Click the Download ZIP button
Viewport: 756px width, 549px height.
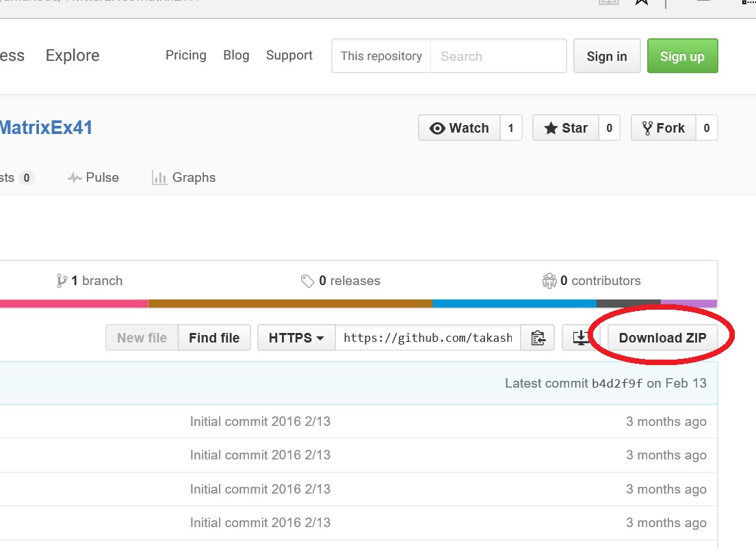point(662,338)
